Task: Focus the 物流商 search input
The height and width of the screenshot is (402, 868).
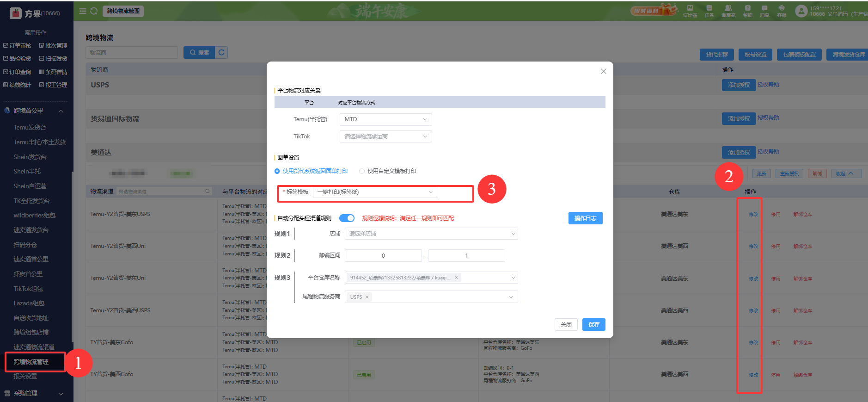Action: 132,52
